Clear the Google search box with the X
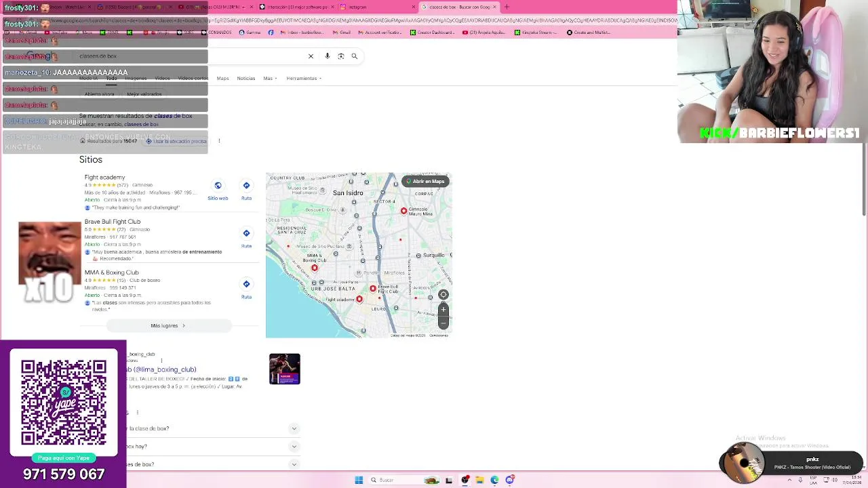Viewport: 868px width, 488px height. click(x=311, y=56)
